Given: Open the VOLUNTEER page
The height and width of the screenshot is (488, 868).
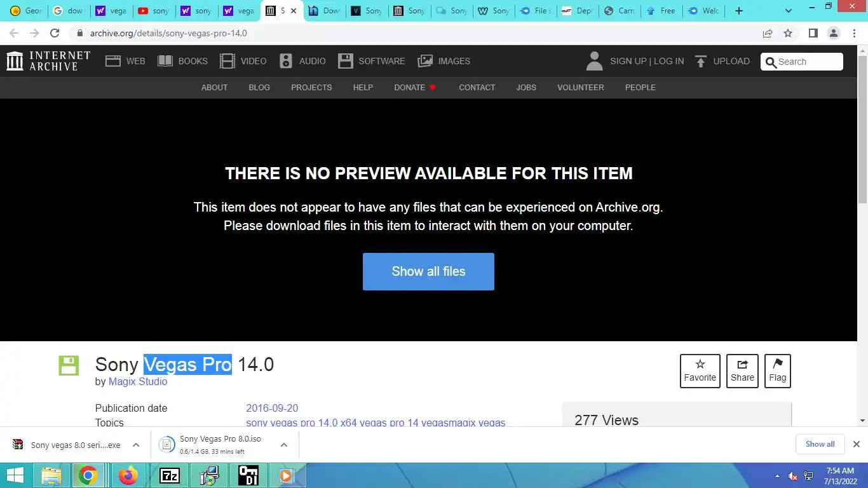Looking at the screenshot, I should 581,87.
